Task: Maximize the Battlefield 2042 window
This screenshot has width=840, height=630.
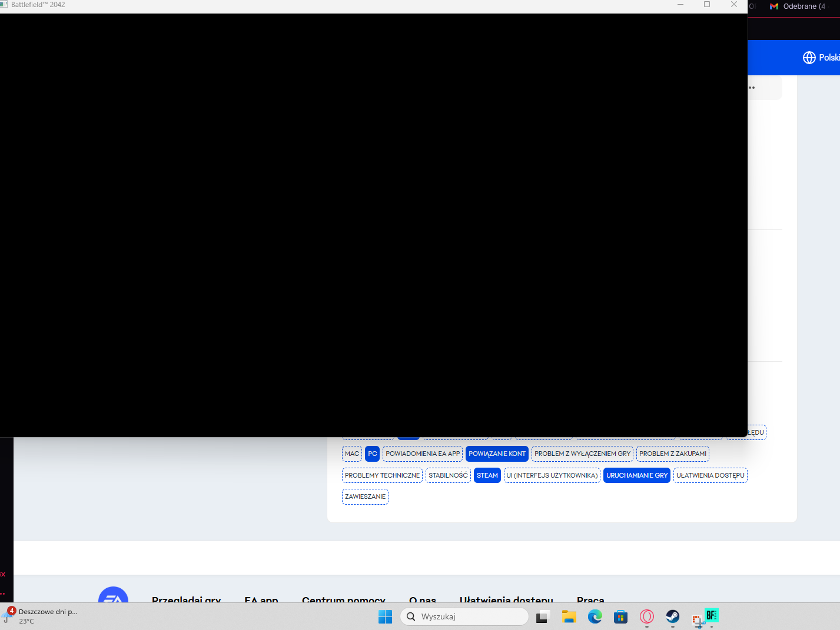Action: pos(707,5)
